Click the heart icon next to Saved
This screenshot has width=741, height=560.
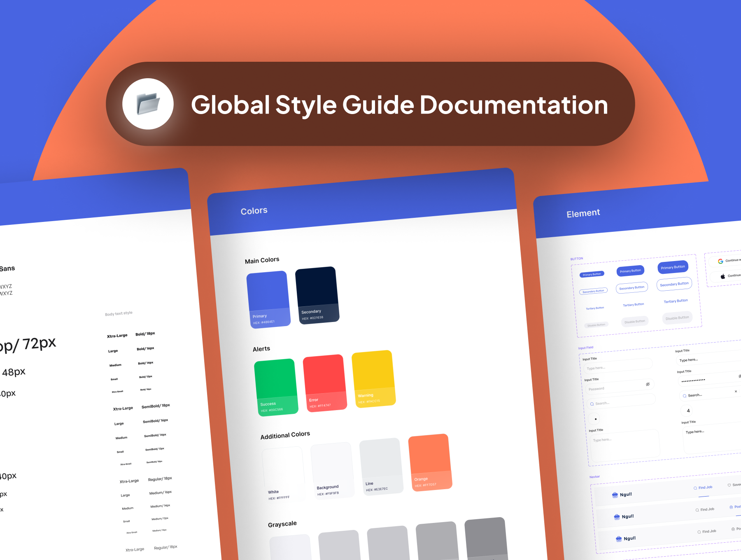(729, 485)
